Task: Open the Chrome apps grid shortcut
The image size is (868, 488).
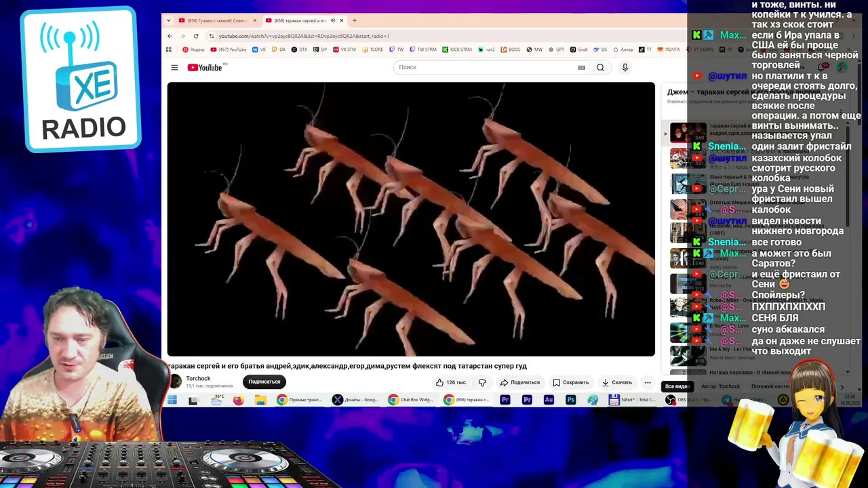Action: click(169, 49)
